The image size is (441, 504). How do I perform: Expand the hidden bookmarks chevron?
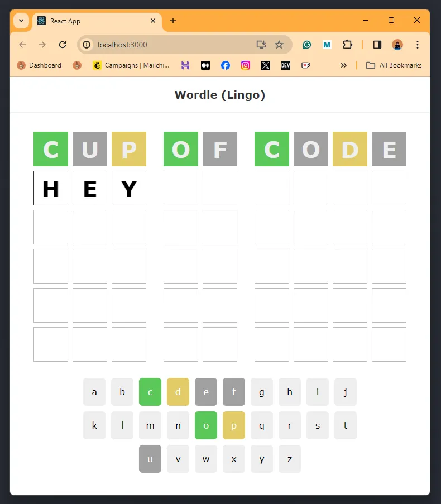(344, 65)
